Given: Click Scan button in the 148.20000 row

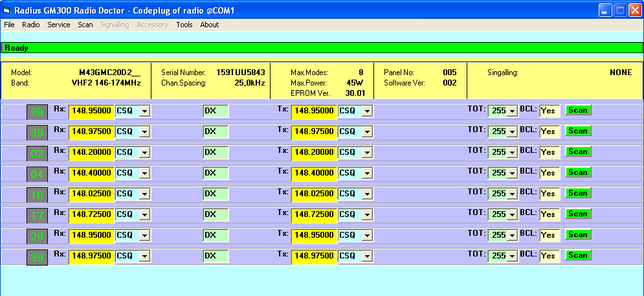Looking at the screenshot, I should pos(578,152).
